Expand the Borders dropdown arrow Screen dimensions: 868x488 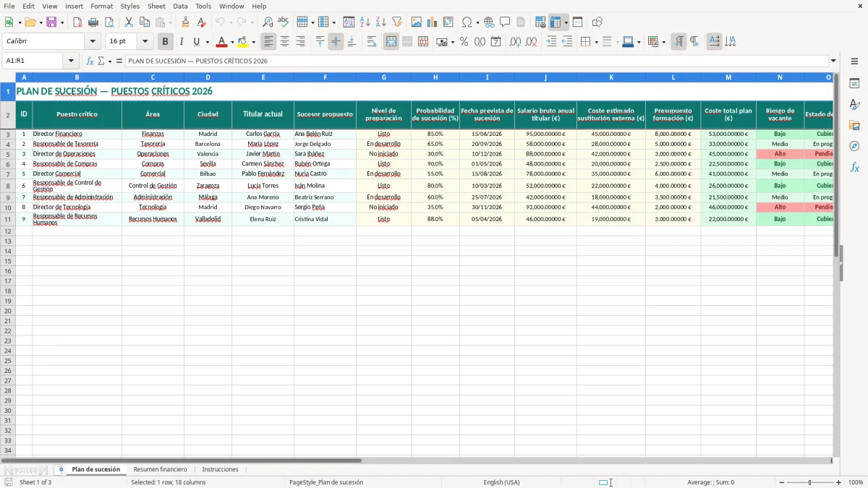tap(596, 42)
